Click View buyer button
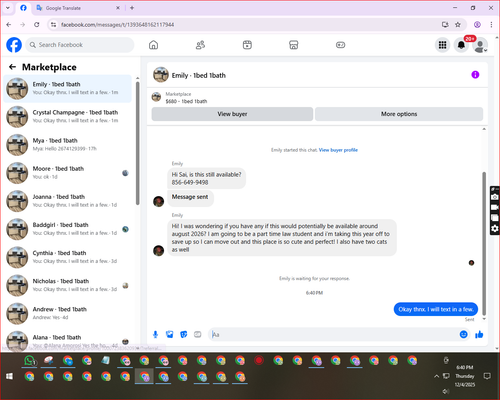The width and height of the screenshot is (500, 400). 232,114
